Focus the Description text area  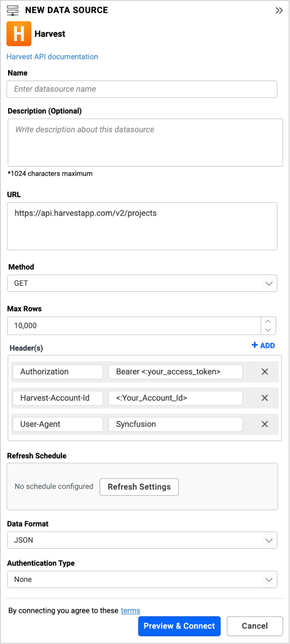click(x=145, y=143)
